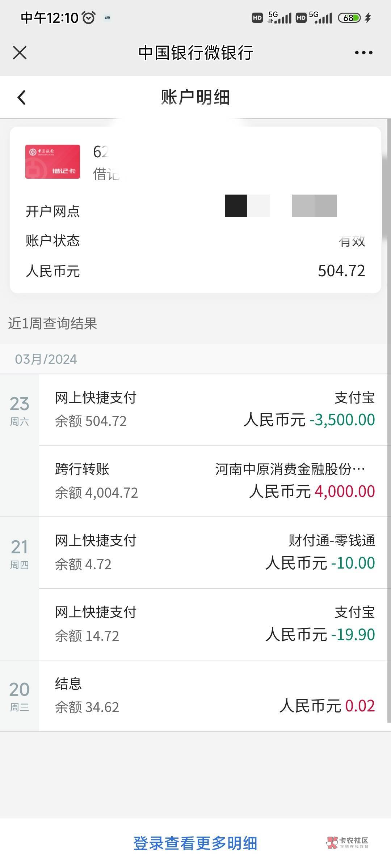Click 登录查看更多明细 link

tap(195, 843)
